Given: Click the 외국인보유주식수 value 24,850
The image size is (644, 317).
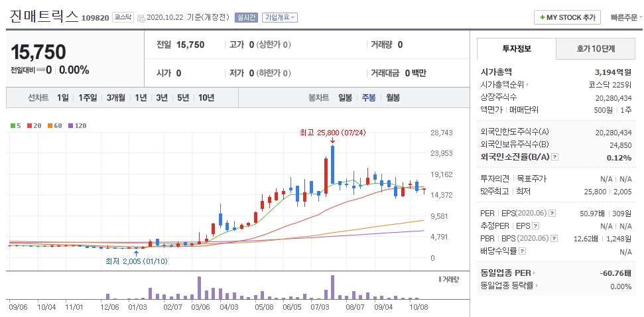Looking at the screenshot, I should coord(621,145).
